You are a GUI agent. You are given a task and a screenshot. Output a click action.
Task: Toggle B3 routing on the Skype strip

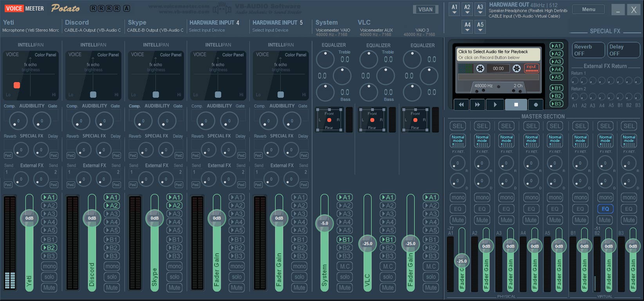175,256
